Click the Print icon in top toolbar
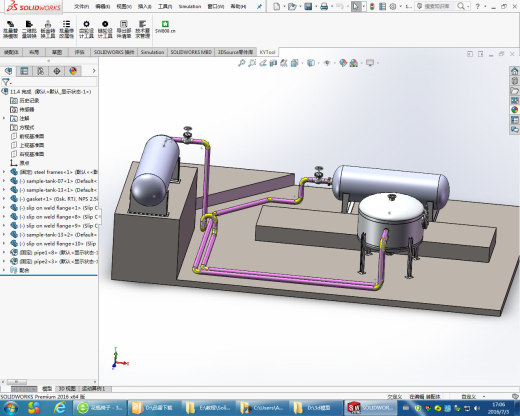 pyautogui.click(x=324, y=6)
